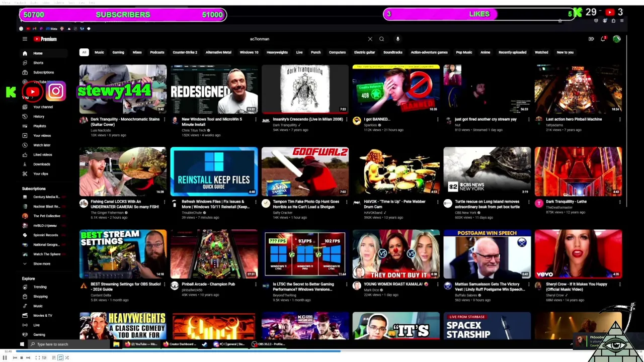
Task: Open options for Insanity's Crescendo video
Action: pyautogui.click(x=346, y=120)
